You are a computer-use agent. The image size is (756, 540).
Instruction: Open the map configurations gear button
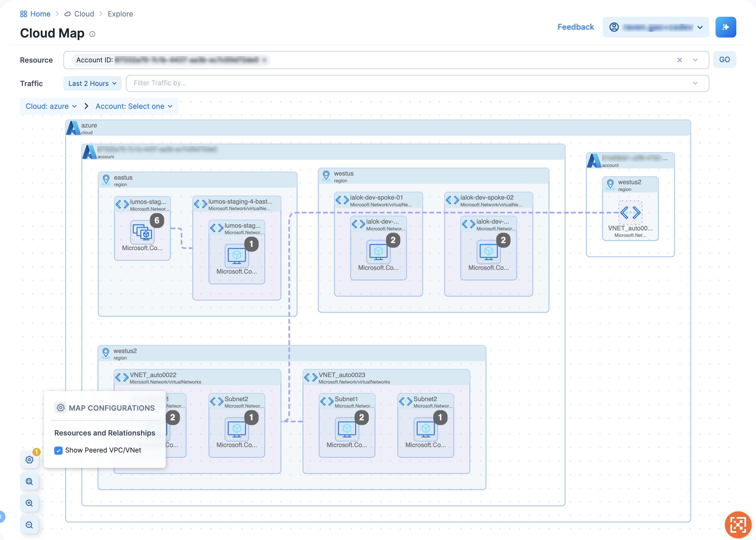pyautogui.click(x=29, y=460)
